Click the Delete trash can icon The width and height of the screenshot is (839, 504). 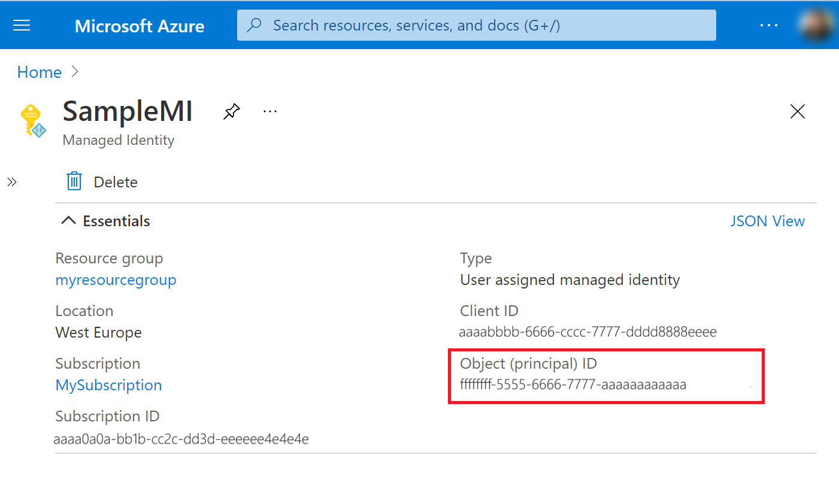pyautogui.click(x=73, y=181)
